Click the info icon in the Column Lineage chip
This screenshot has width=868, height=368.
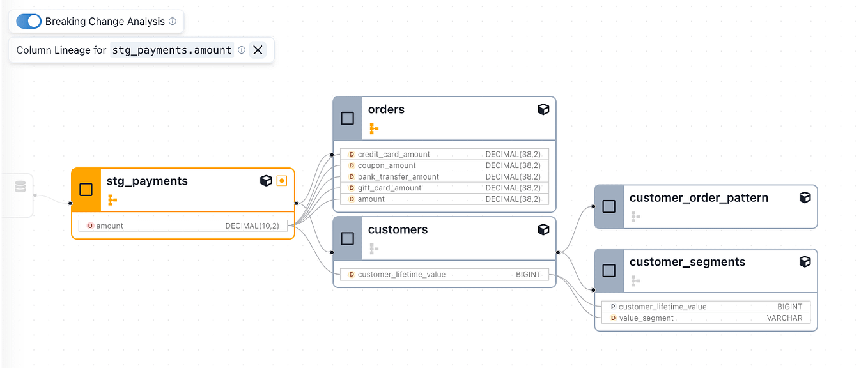tap(241, 50)
